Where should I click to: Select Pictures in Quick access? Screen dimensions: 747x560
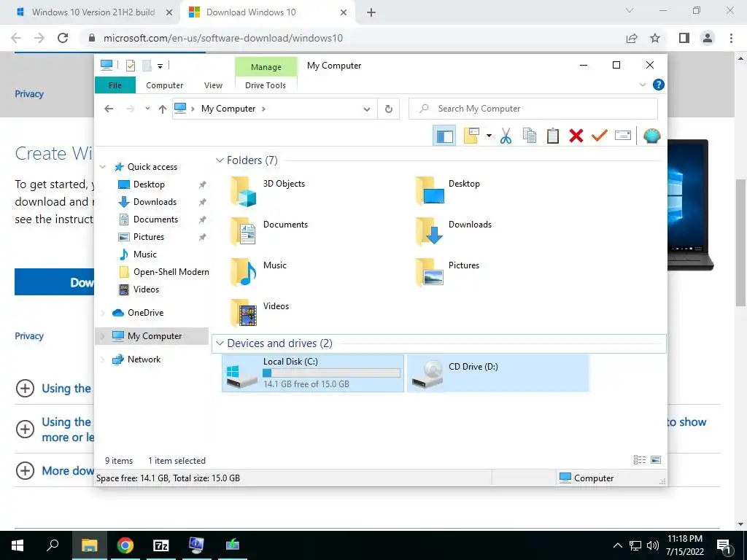coord(149,237)
